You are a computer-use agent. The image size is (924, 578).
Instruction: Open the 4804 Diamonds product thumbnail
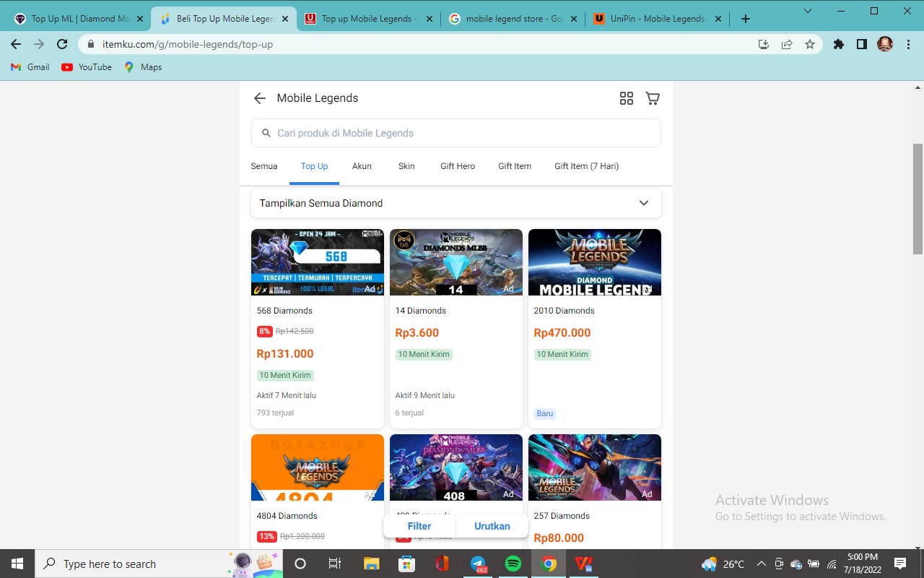(318, 467)
